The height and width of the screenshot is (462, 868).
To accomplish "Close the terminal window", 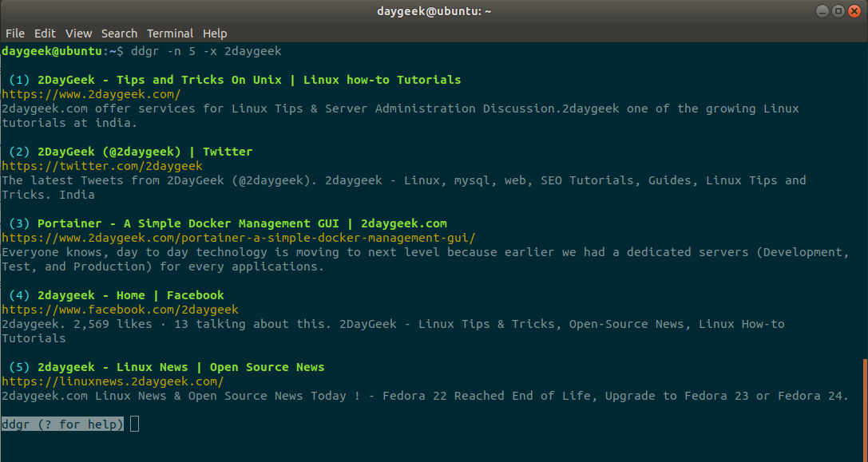I will point(854,11).
